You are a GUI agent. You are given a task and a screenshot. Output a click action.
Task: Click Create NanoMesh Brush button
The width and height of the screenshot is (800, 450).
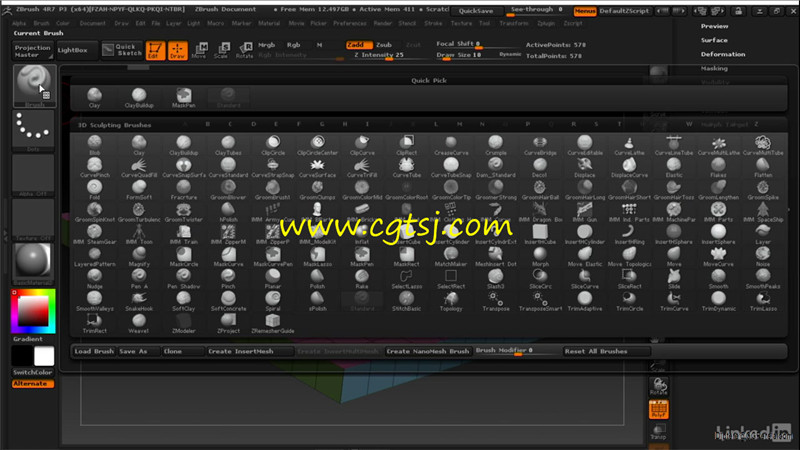(x=428, y=352)
